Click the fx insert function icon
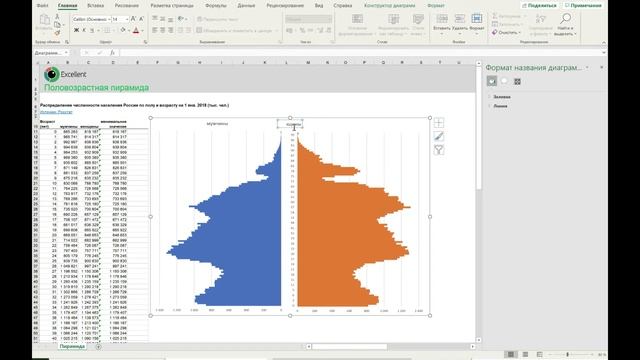Viewport: 640px width, 360px height. click(112, 53)
